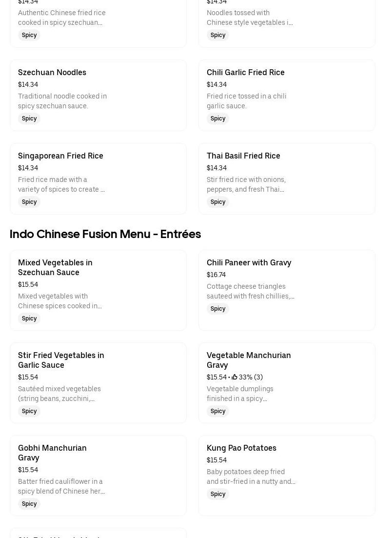Click Spicy tag on Singaporean Fried Rice
This screenshot has width=392, height=538.
29,202
